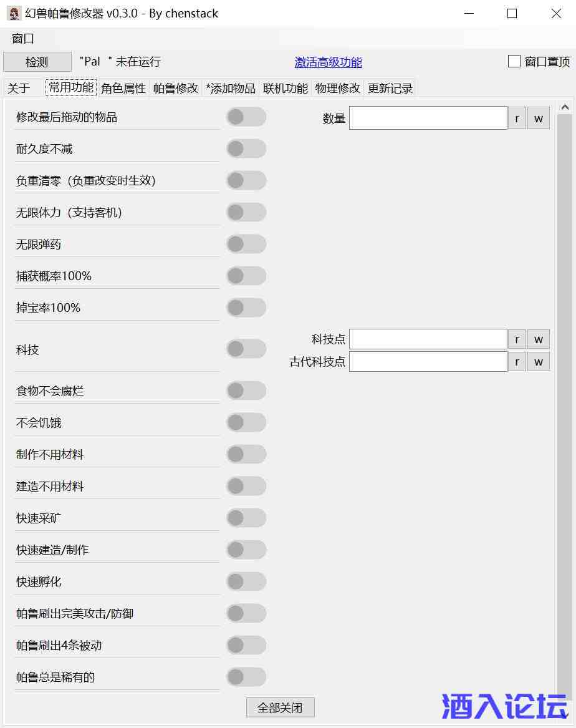Image resolution: width=576 pixels, height=728 pixels.
Task: Open the 窗口 menu
Action: coord(23,38)
